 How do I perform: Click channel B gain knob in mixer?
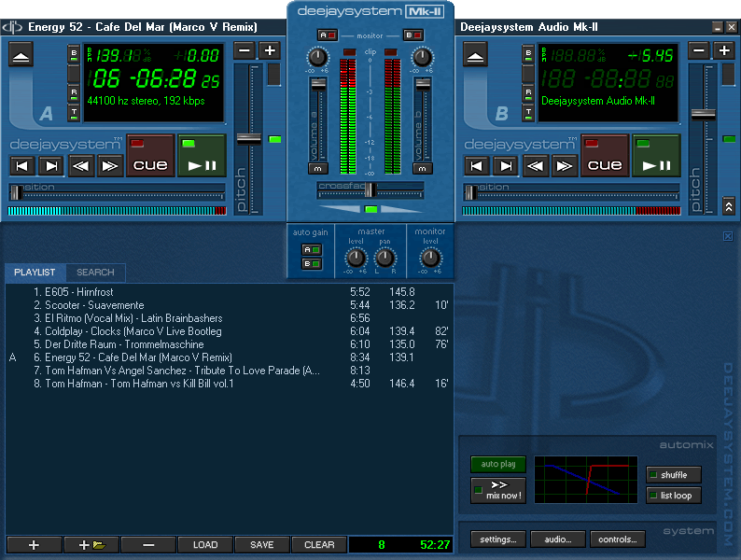(x=422, y=58)
